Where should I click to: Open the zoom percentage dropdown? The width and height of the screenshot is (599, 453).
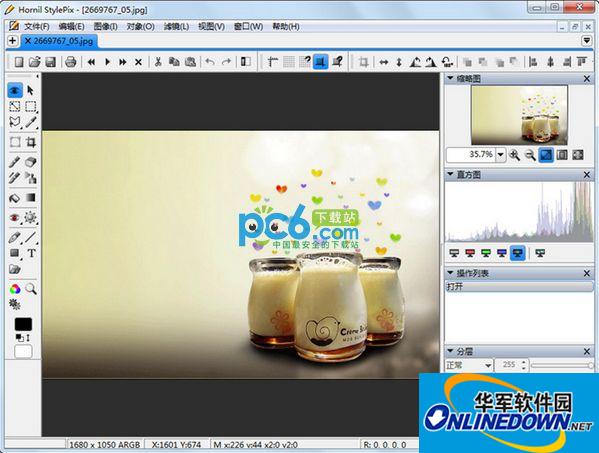(x=500, y=155)
